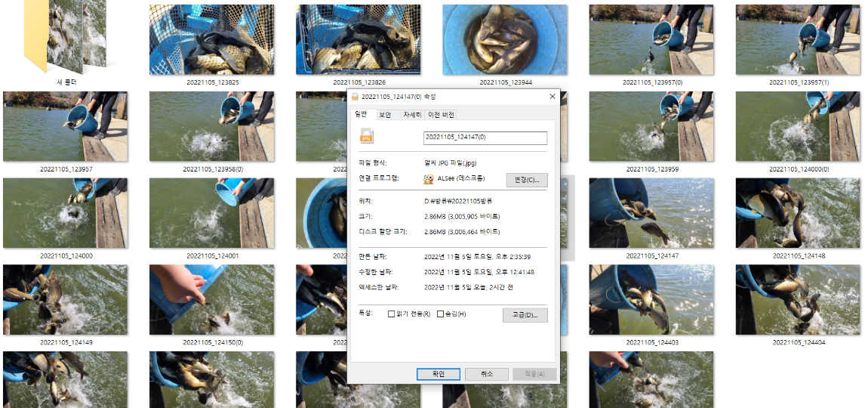Viewport: 868px width, 408px height.
Task: Cancel with the 취소 button
Action: click(x=487, y=374)
